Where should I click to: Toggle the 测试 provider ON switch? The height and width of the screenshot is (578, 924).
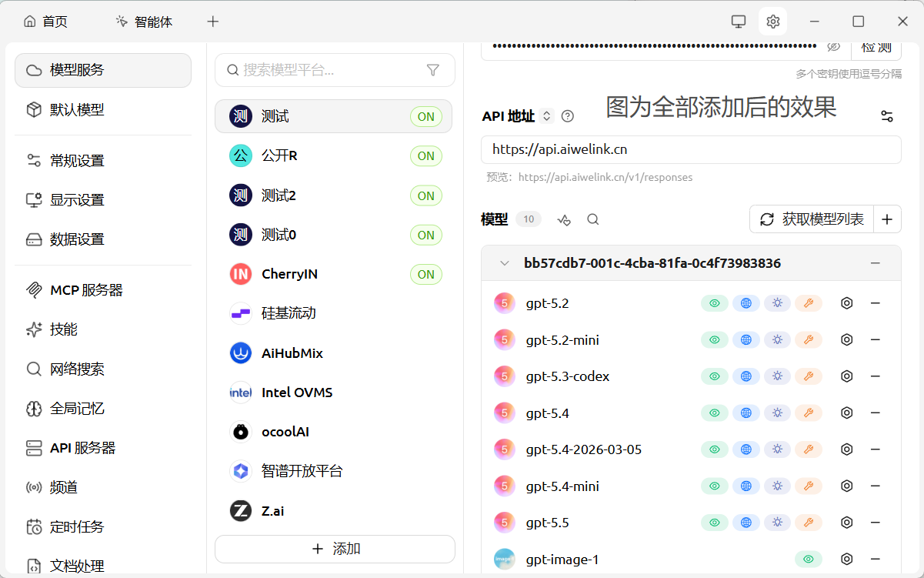pyautogui.click(x=425, y=117)
